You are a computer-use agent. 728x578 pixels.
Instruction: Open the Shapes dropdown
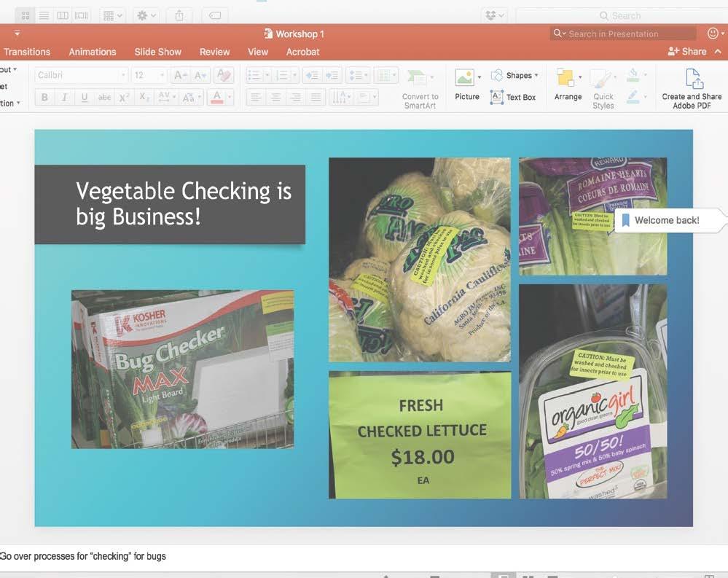[x=514, y=75]
